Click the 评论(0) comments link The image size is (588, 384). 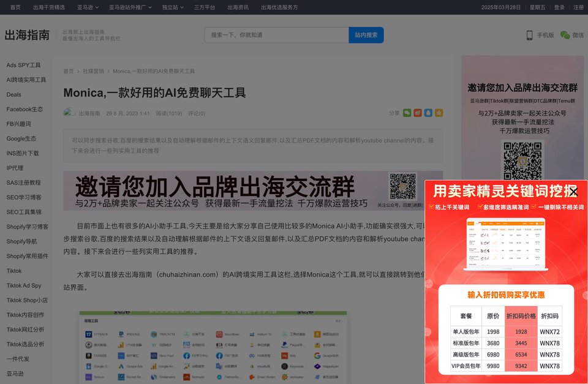coord(197,113)
